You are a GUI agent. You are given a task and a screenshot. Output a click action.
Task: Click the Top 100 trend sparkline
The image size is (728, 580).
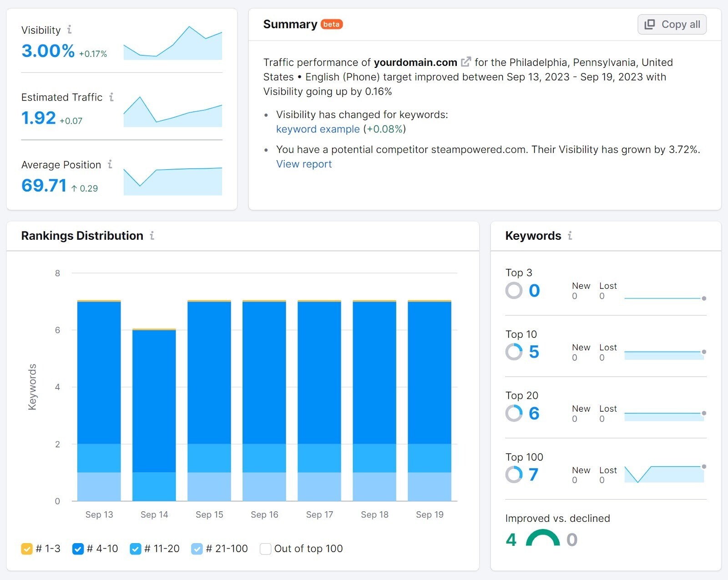coord(664,473)
